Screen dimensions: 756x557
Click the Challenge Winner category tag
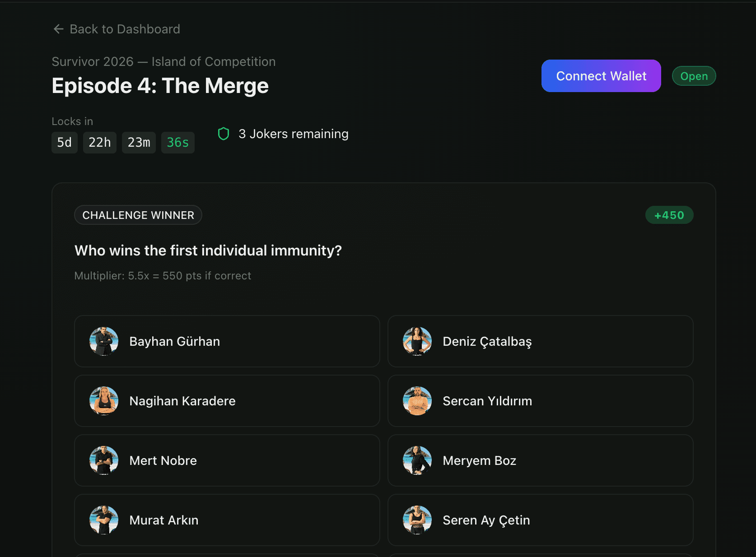click(138, 215)
